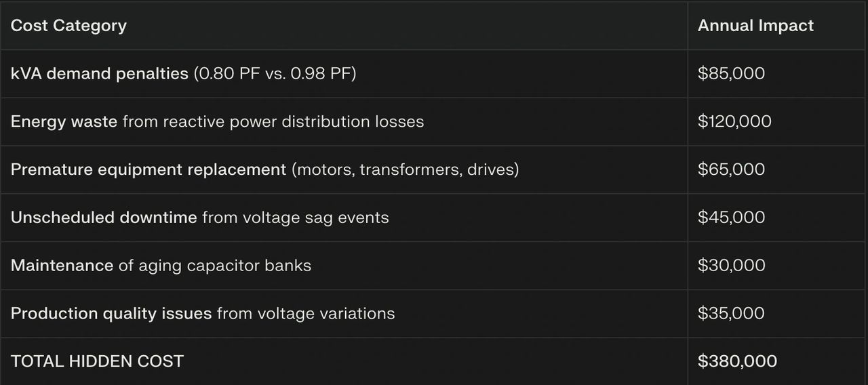Image resolution: width=868 pixels, height=385 pixels.
Task: Select the Maintenance row label
Action: (x=62, y=265)
